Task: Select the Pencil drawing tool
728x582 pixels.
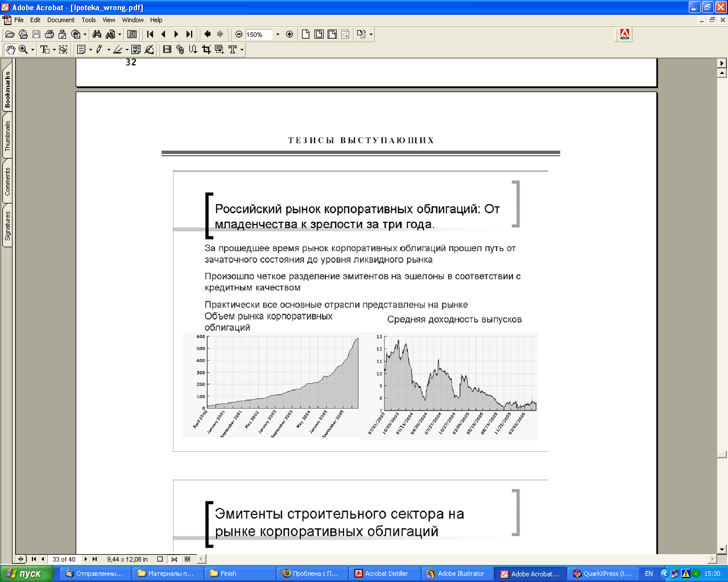Action: [100, 49]
